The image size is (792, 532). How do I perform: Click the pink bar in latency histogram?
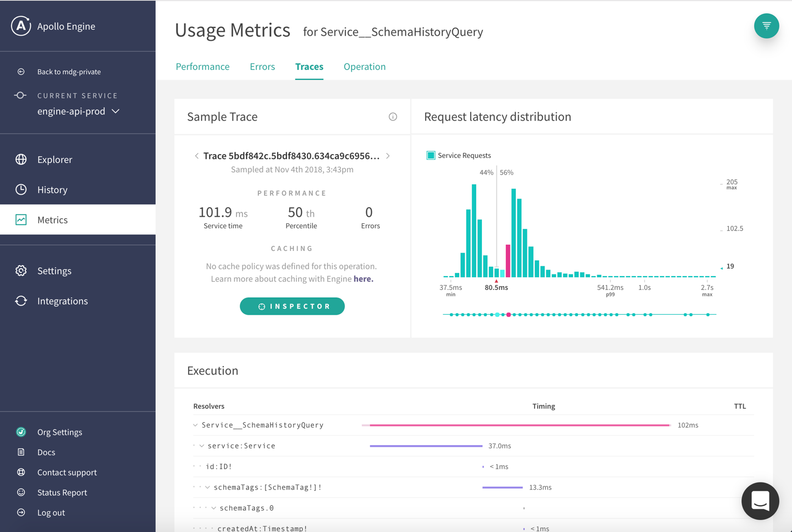coord(508,261)
